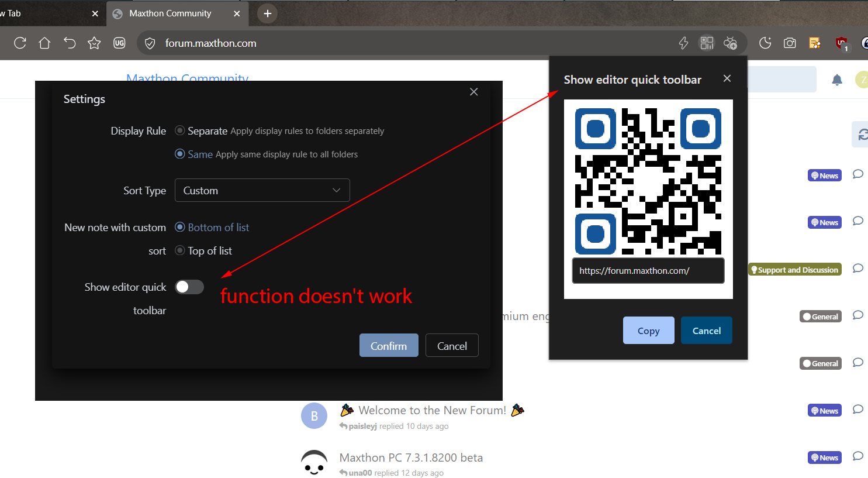Click the lightning bolt icon in address bar

683,43
